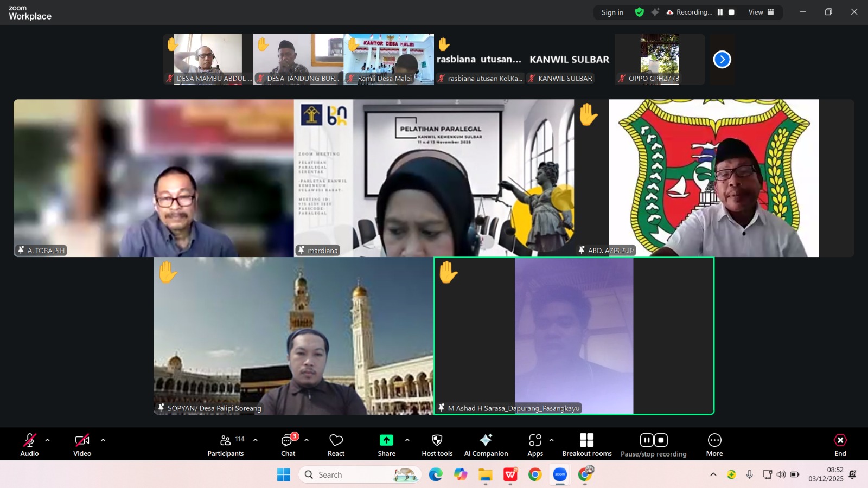Select the Ramli Desa Malei video thumbnail
The width and height of the screenshot is (868, 488).
pyautogui.click(x=388, y=59)
